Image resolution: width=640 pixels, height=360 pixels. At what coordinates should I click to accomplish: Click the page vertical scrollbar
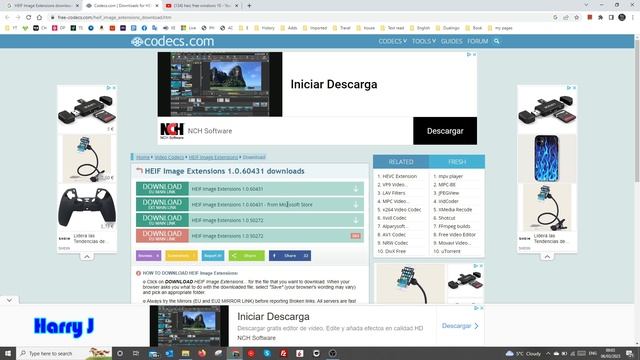637,110
